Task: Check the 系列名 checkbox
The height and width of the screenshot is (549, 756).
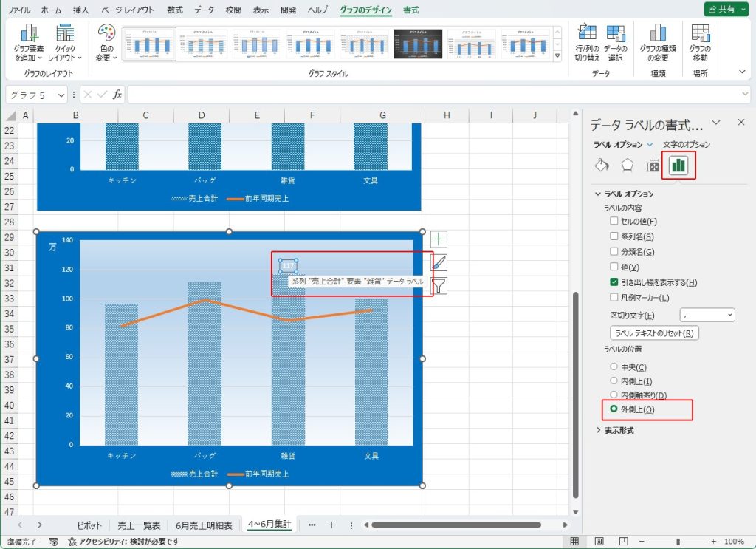Action: 614,236
